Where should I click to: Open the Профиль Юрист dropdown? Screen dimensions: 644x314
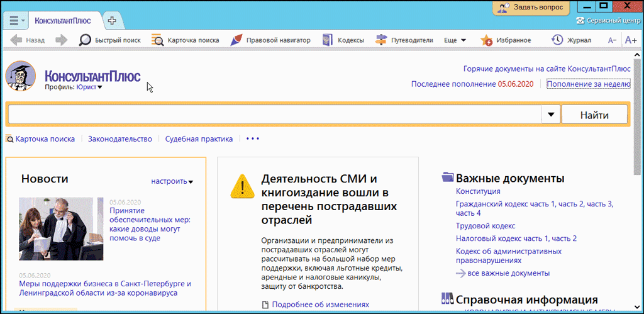(89, 87)
